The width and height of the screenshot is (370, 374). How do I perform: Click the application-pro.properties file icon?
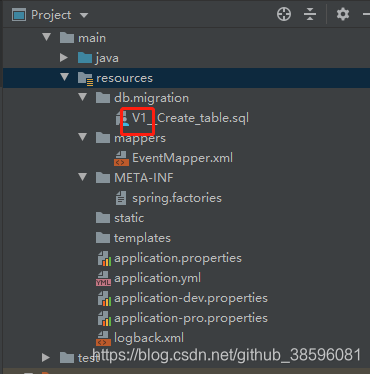[x=104, y=319]
